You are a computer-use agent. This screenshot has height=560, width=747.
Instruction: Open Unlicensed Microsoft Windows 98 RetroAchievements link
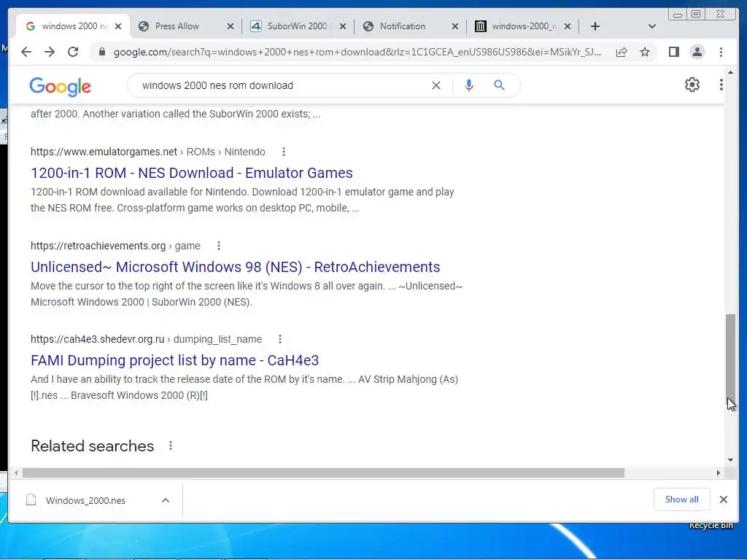[x=236, y=267]
